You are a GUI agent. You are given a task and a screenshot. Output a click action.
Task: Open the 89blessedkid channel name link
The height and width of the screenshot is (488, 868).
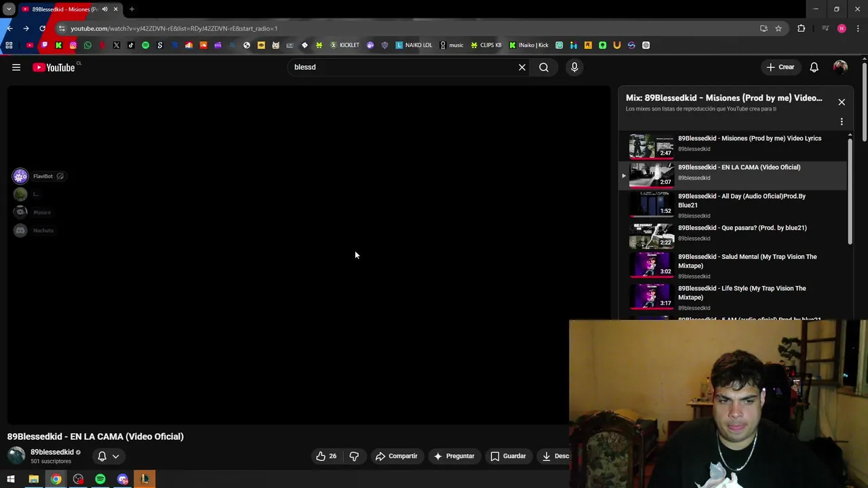coord(52,452)
